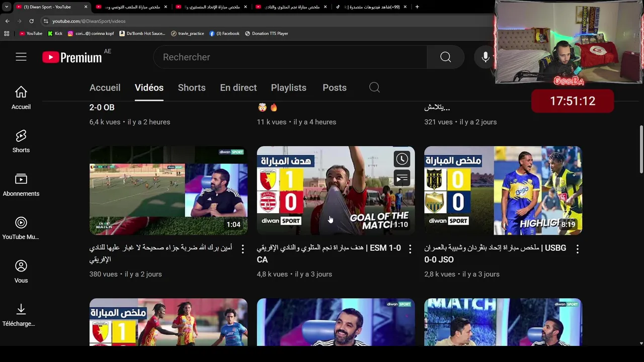Go back with the browser back arrow
Image resolution: width=644 pixels, height=362 pixels.
coord(7,21)
